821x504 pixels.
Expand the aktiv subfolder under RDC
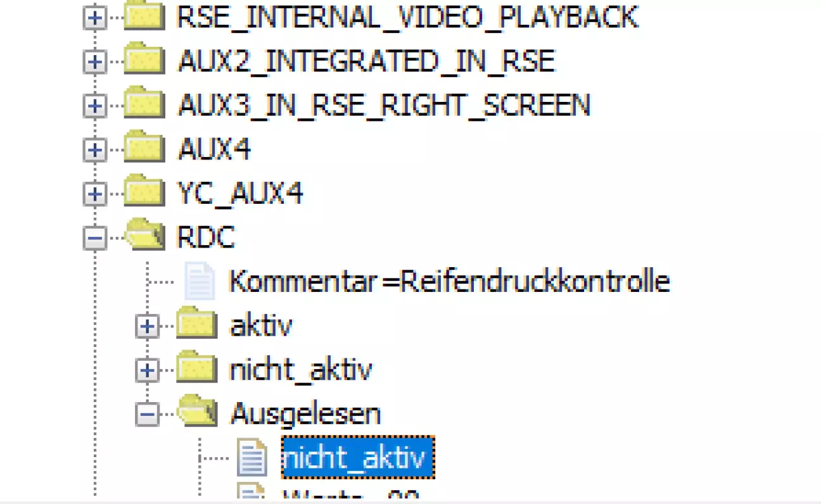(x=147, y=326)
